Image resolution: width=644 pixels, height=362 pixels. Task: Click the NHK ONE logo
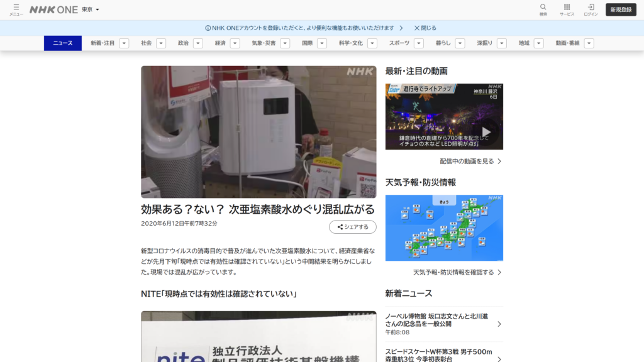click(55, 9)
